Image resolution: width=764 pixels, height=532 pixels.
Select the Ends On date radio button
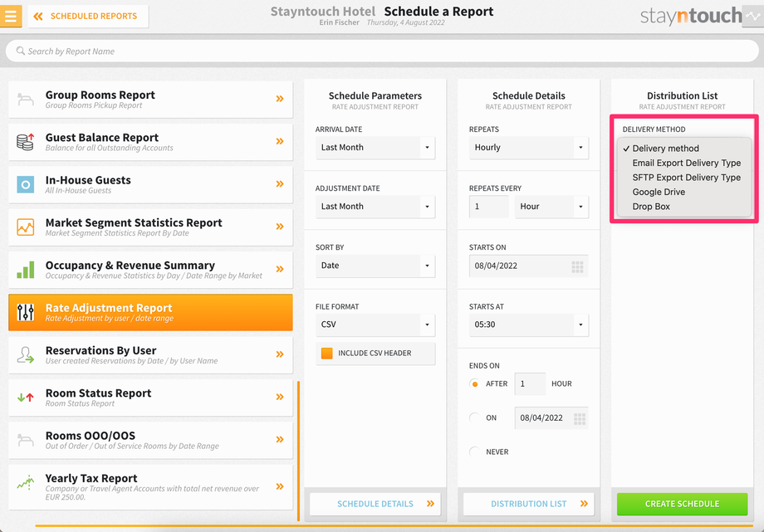474,417
